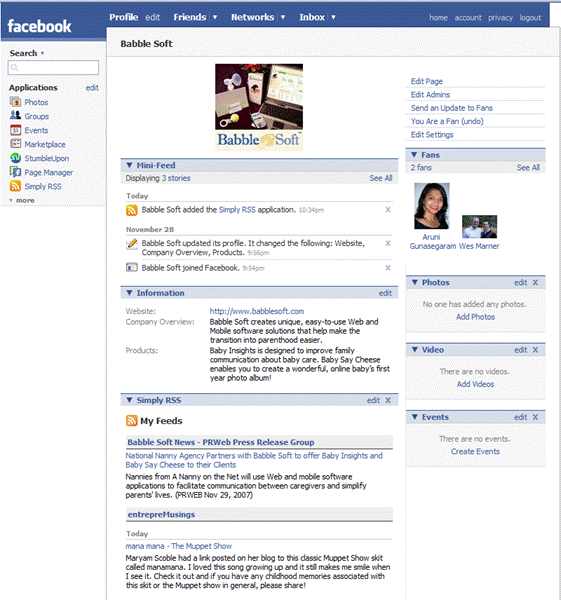
Task: Click the pencil icon of profile update story
Action: [132, 244]
